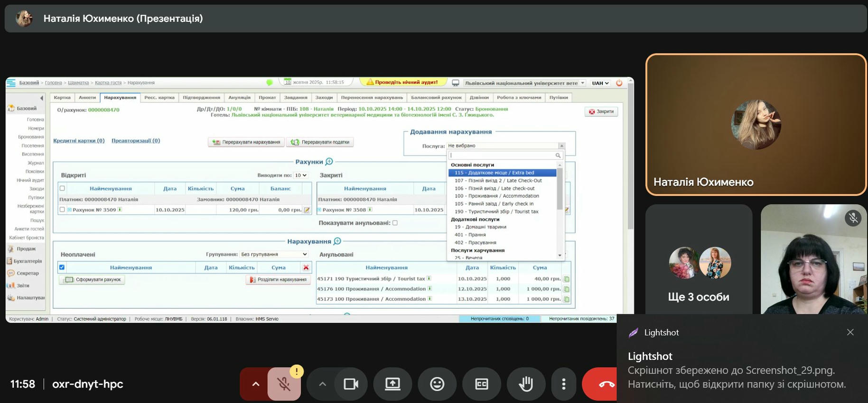Send an emoji reaction

(437, 384)
